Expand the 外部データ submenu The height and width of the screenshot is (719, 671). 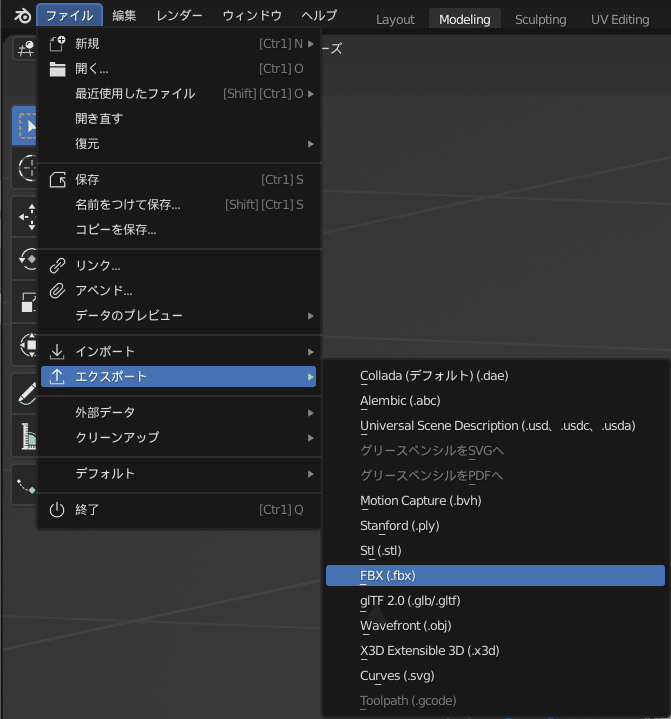[179, 413]
